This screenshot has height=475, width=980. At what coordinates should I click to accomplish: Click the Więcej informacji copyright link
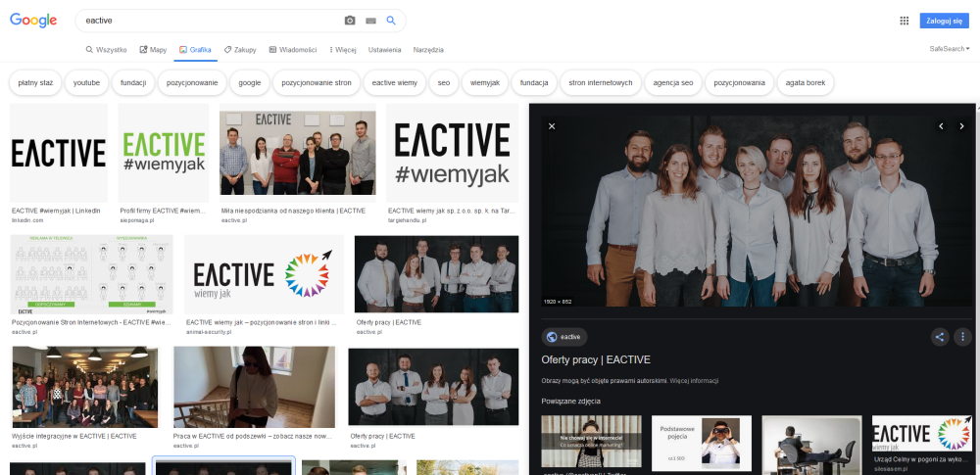point(694,381)
